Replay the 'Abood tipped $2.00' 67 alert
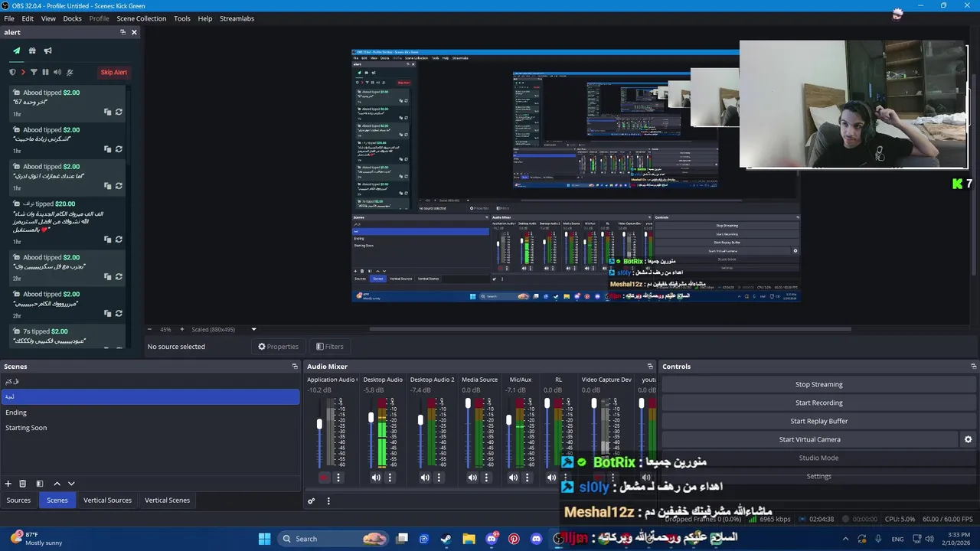This screenshot has width=980, height=551. click(119, 112)
